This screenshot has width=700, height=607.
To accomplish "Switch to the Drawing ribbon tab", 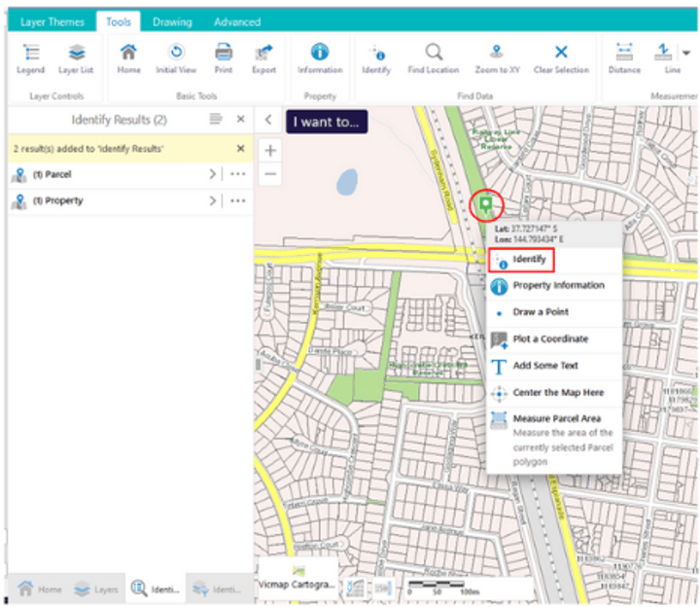I will tap(172, 21).
